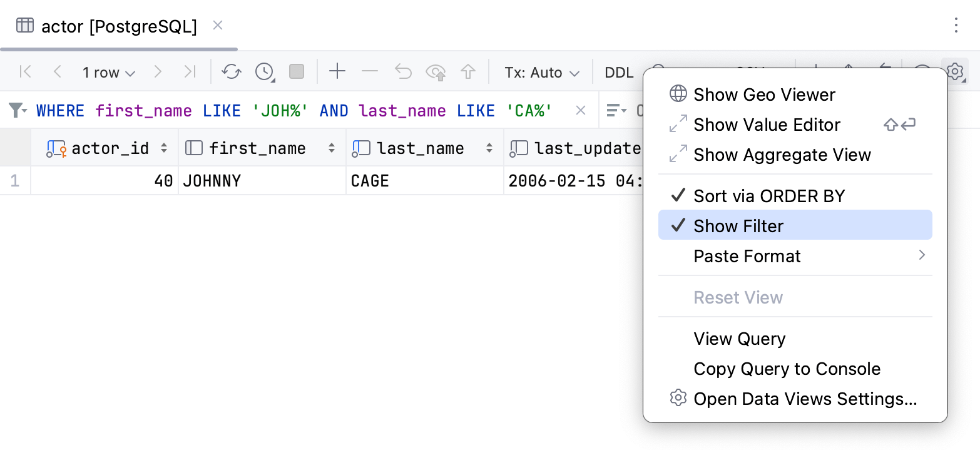Open the kebab menu in the top-right corner

click(956, 25)
